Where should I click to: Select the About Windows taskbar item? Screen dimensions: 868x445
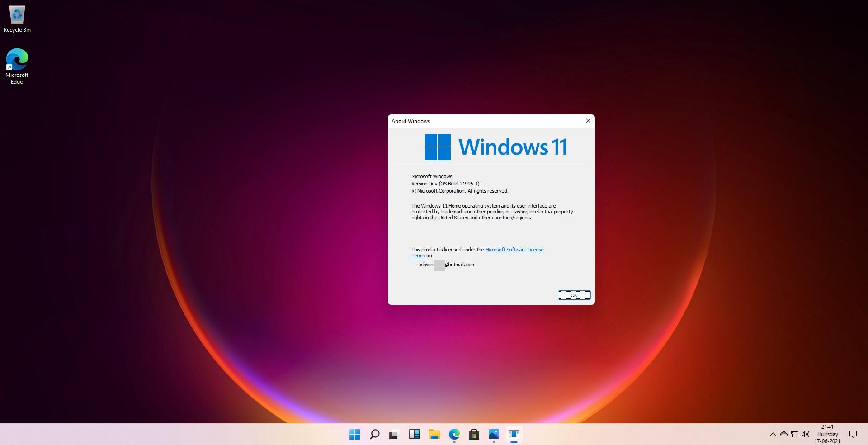click(x=514, y=435)
